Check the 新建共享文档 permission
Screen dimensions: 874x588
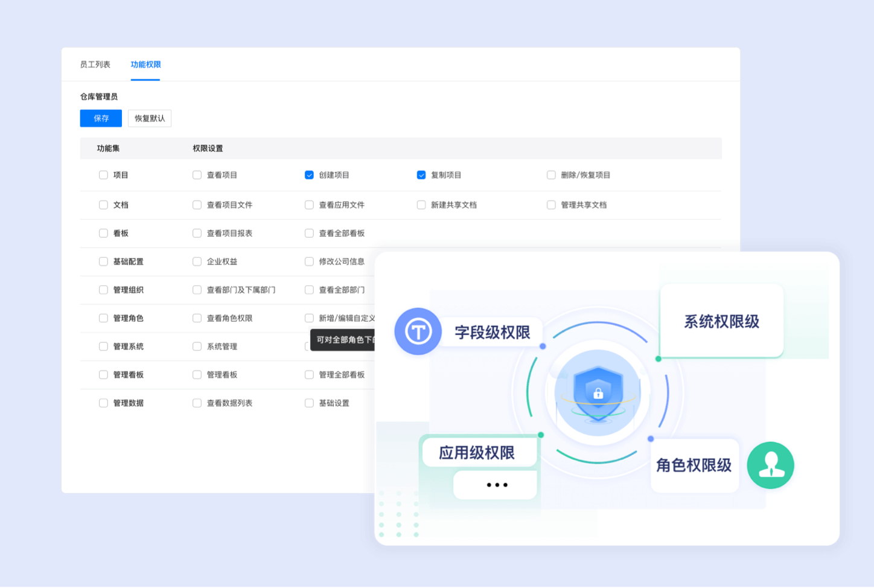pyautogui.click(x=421, y=205)
